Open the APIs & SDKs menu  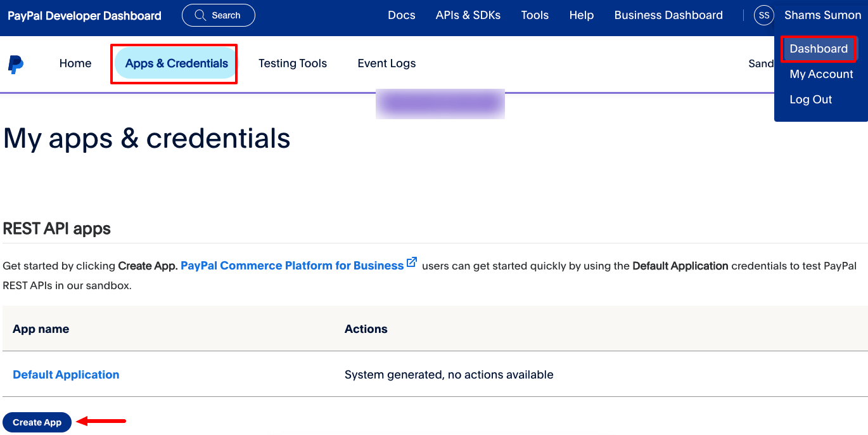(x=468, y=15)
